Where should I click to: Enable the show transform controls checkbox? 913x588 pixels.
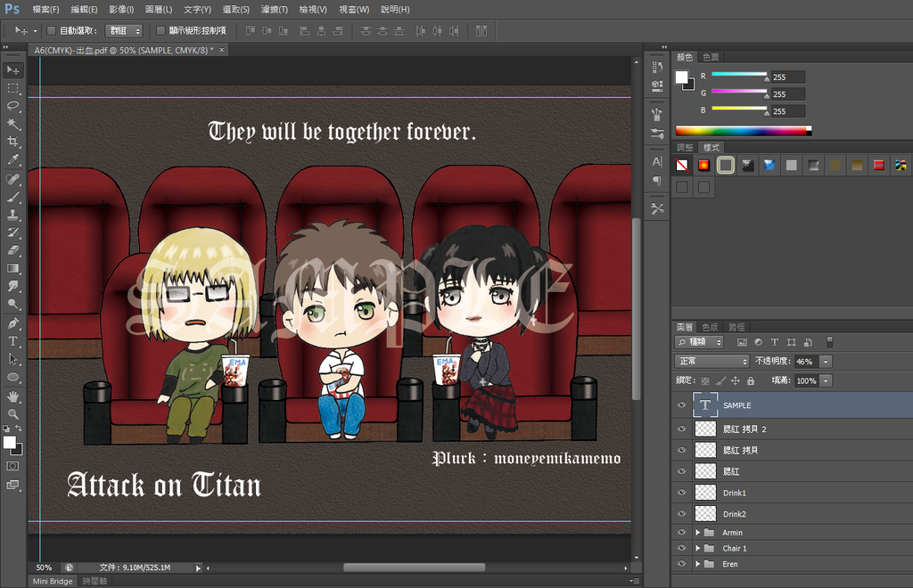coord(160,31)
